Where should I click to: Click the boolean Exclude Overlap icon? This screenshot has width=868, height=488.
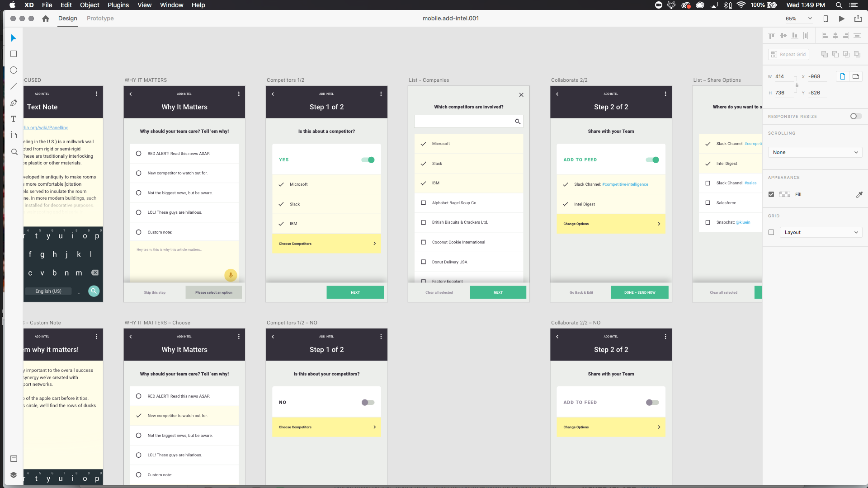[857, 54]
